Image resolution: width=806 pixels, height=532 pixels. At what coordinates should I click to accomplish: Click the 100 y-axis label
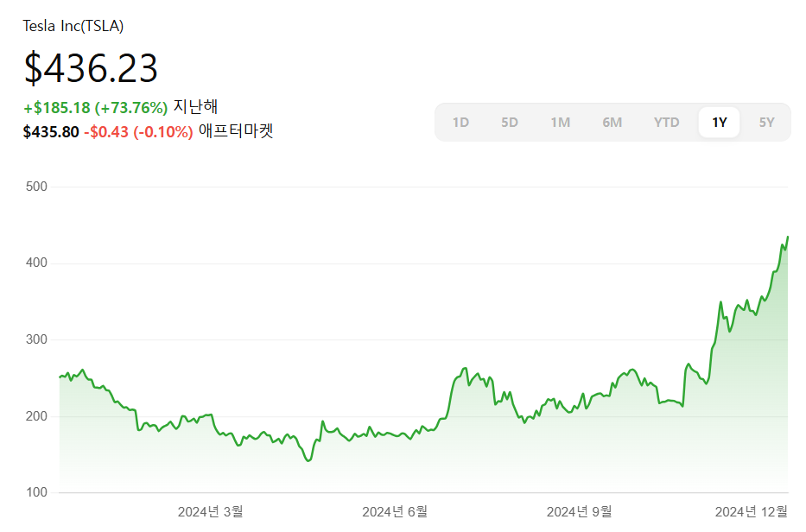36,492
